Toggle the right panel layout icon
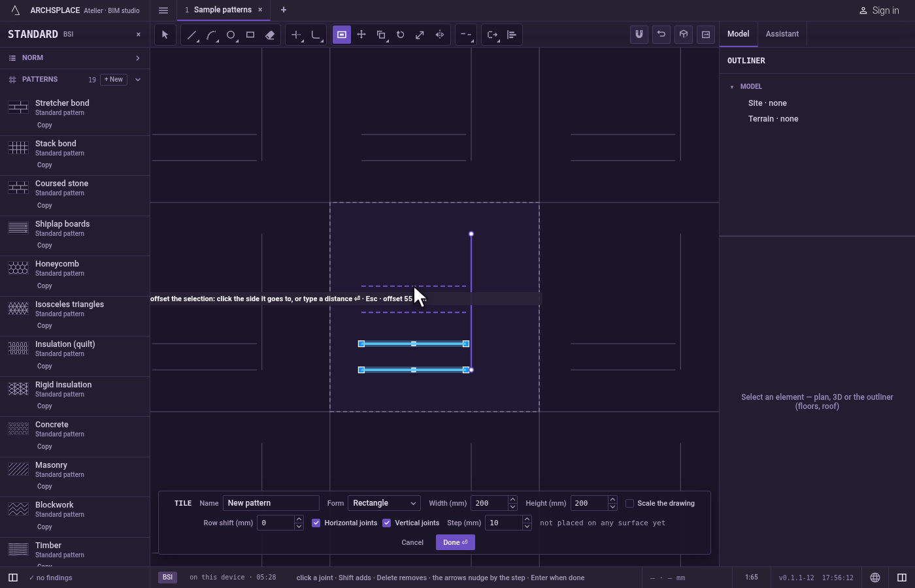This screenshot has height=588, width=915. click(x=902, y=578)
